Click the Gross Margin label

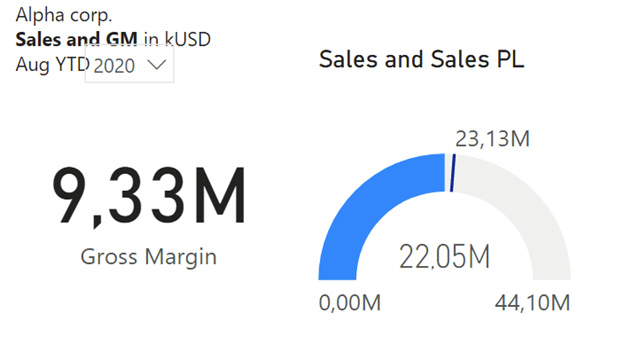pyautogui.click(x=148, y=257)
